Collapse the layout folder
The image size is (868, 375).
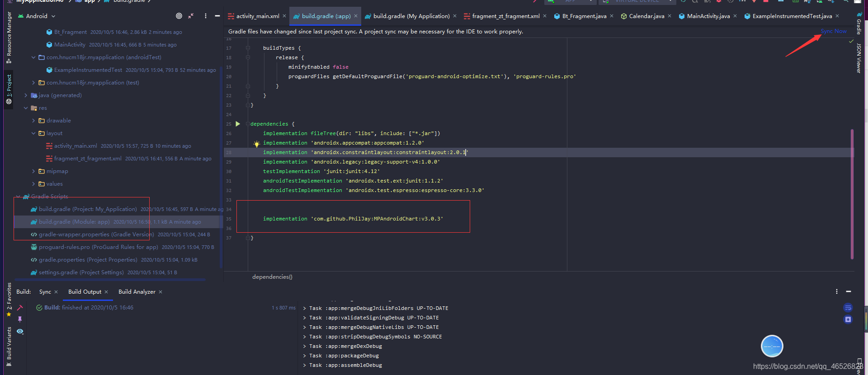click(x=33, y=133)
